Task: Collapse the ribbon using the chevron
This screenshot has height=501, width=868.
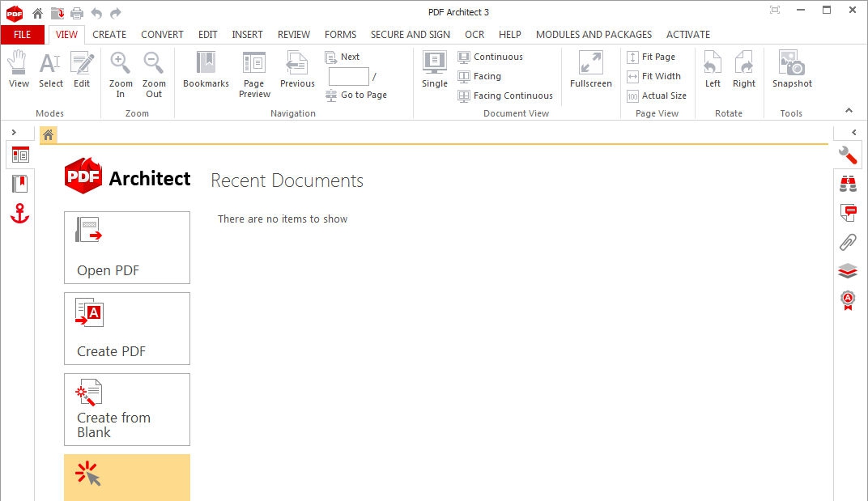Action: (849, 110)
